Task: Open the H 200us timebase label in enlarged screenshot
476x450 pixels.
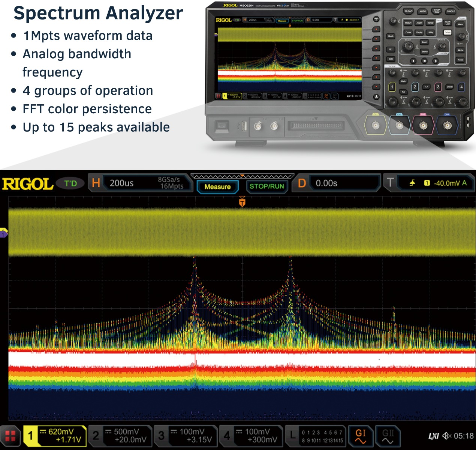Action: [141, 183]
